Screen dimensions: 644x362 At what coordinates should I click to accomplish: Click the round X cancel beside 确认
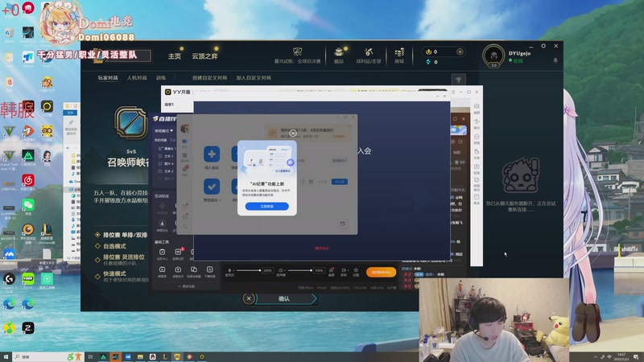(x=249, y=298)
